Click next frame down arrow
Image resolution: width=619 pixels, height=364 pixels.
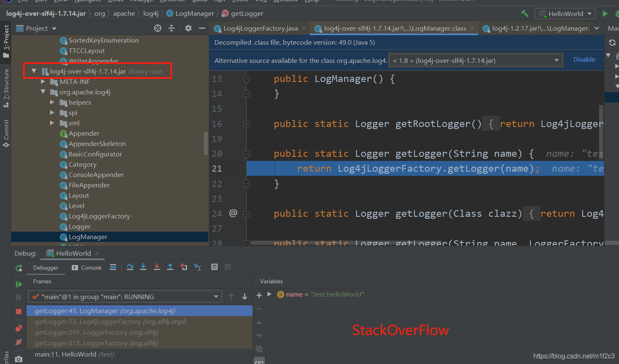(245, 297)
